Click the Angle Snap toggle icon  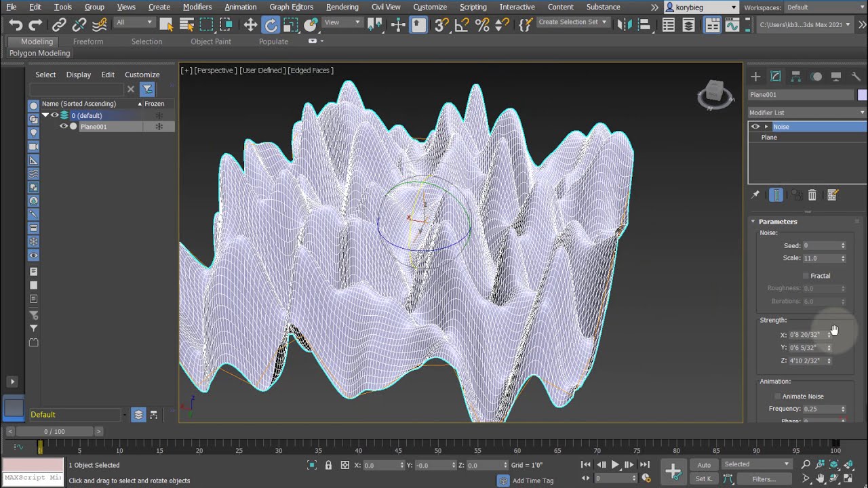pos(462,25)
